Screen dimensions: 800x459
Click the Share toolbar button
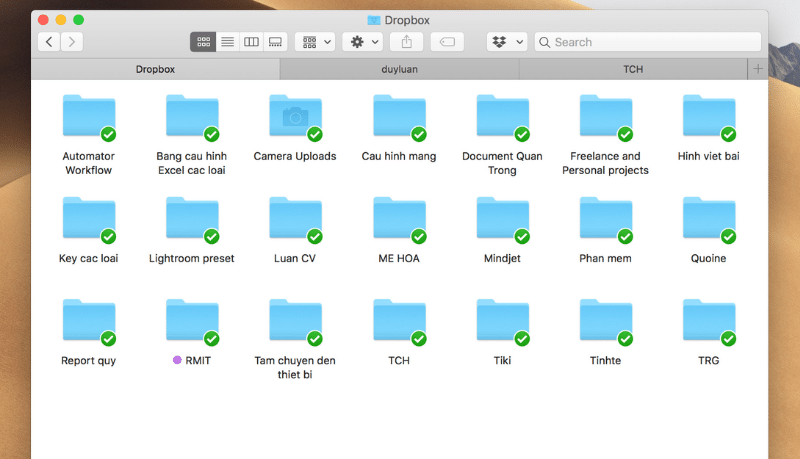click(407, 42)
